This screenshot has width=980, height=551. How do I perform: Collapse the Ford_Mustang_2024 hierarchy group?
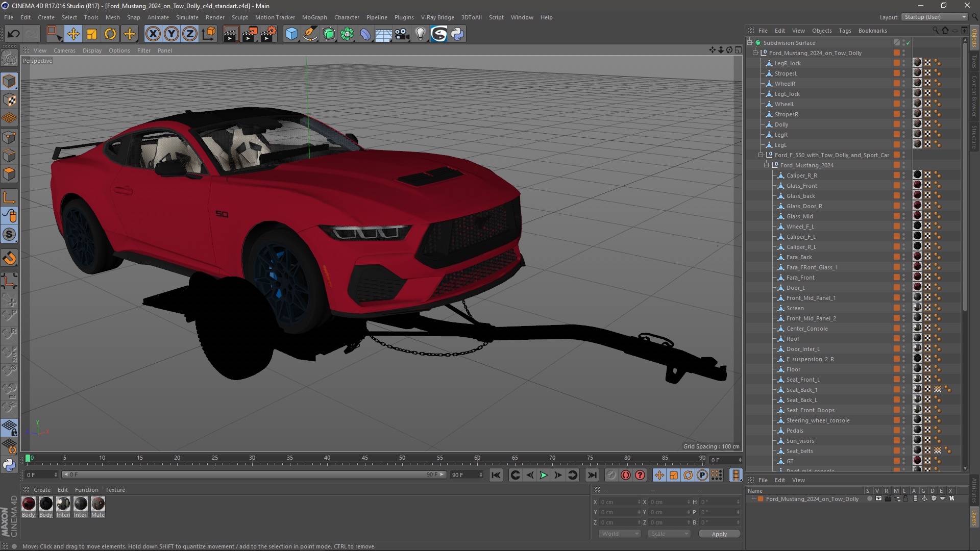pyautogui.click(x=767, y=165)
